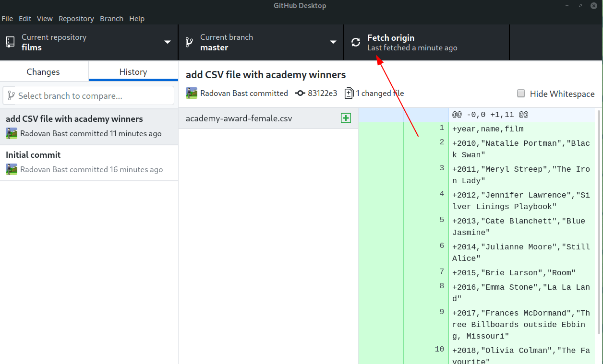Open the Help menu
This screenshot has width=603, height=364.
pyautogui.click(x=137, y=19)
